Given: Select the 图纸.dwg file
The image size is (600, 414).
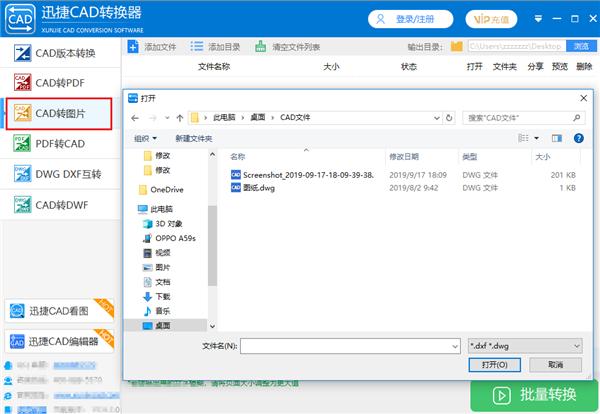Looking at the screenshot, I should click(253, 187).
